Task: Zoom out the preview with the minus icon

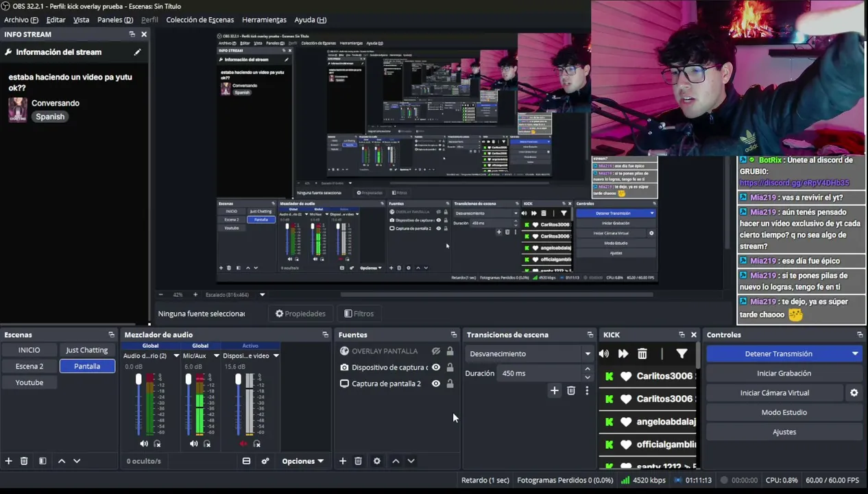Action: click(160, 295)
